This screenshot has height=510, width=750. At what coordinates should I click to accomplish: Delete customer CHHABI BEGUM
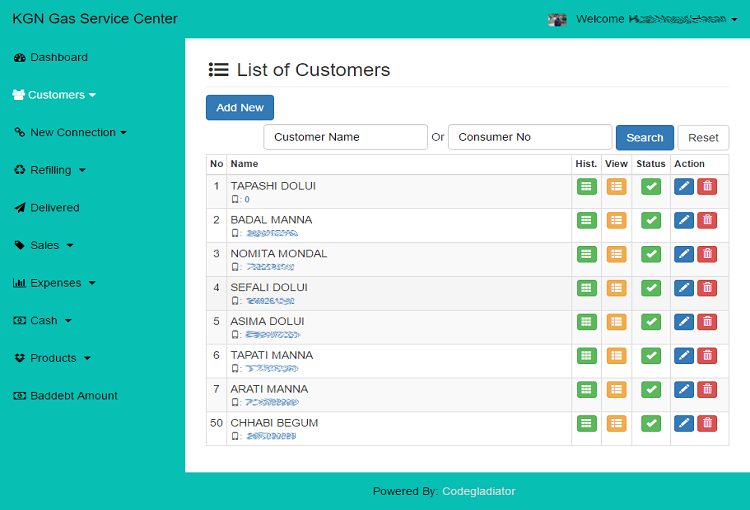coord(707,424)
